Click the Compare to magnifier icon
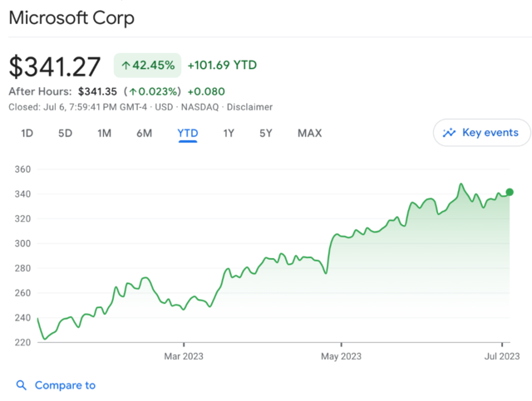Screen dimensions: 532x401 [x=22, y=385]
